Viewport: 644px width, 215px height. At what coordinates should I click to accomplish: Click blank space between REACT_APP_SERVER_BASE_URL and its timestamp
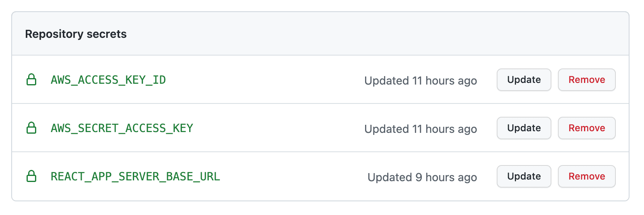[294, 176]
